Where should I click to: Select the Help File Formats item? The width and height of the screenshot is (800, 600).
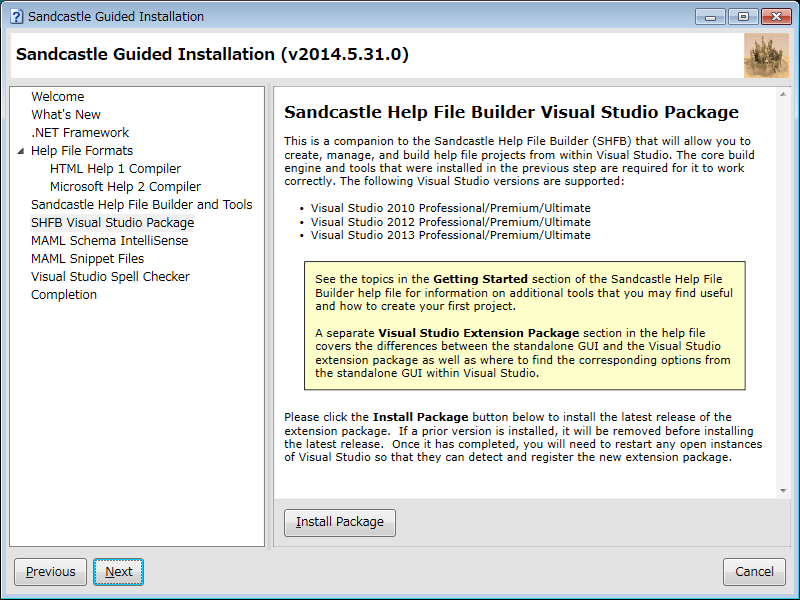(x=82, y=151)
